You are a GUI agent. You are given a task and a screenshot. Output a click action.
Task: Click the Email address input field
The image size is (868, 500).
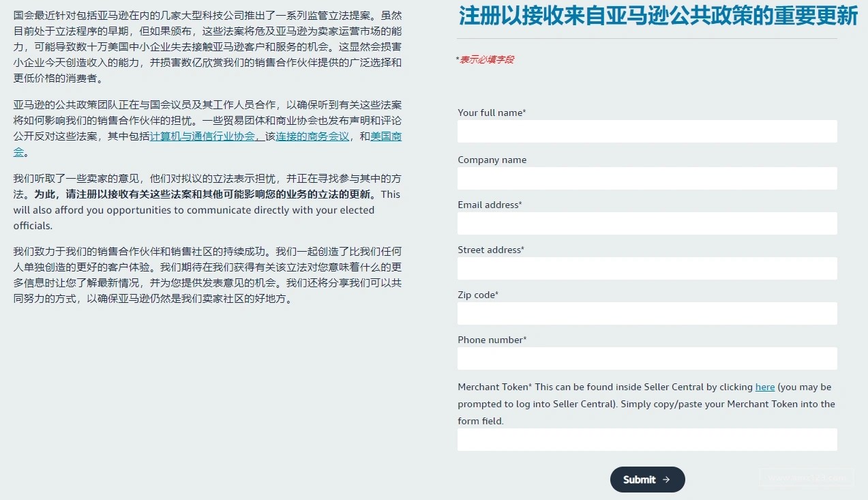[x=646, y=223]
